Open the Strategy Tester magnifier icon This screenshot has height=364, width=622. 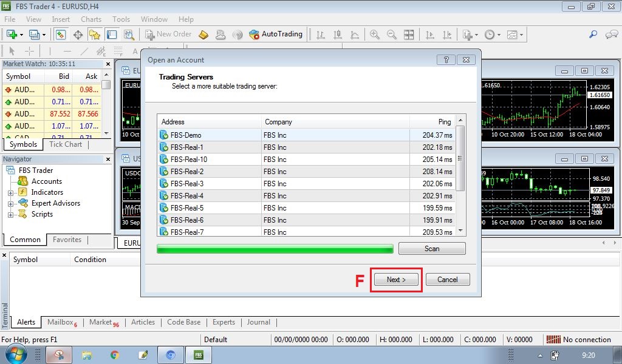point(129,35)
